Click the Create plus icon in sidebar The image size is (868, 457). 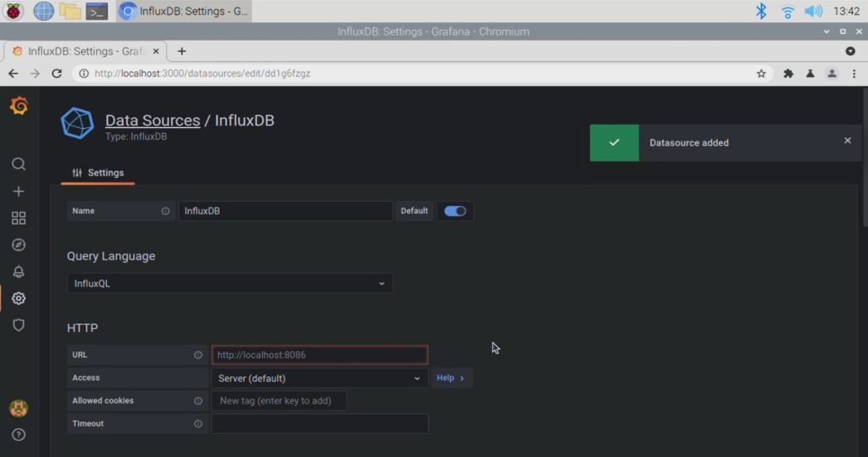click(x=19, y=192)
